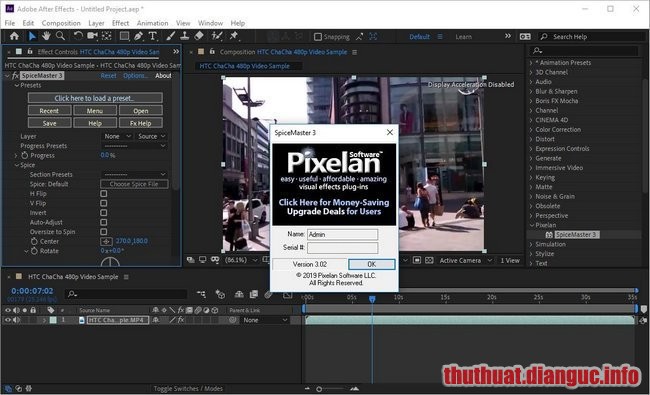This screenshot has width=650, height=395.
Task: Hide video of HTC Cha layer
Action: coord(7,320)
